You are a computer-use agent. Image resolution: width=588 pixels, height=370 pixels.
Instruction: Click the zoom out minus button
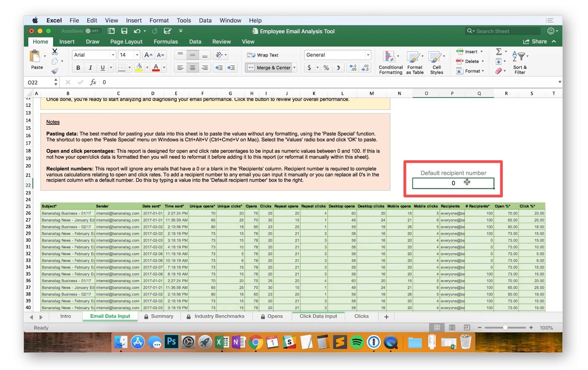pos(480,327)
